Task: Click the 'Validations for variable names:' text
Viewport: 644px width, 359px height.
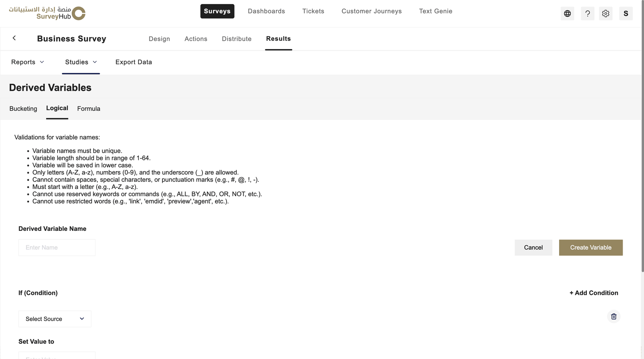Action: [57, 137]
